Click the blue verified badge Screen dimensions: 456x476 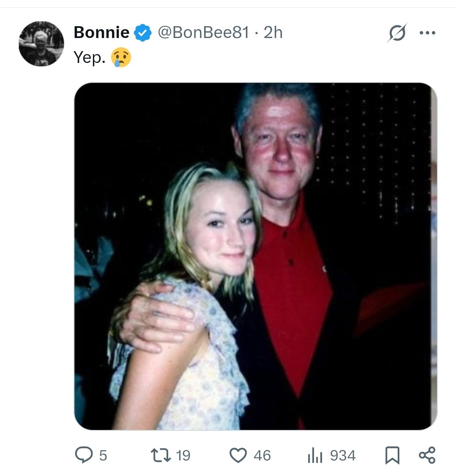[x=143, y=33]
